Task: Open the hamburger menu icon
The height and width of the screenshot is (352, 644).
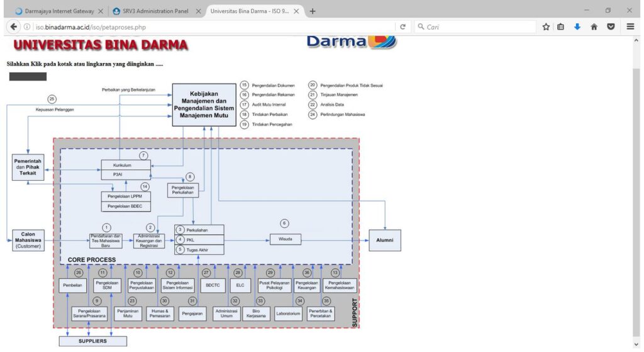Action: point(630,26)
